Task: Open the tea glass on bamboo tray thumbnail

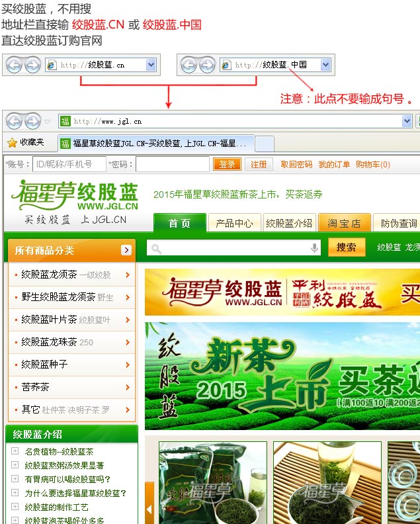Action: click(327, 483)
